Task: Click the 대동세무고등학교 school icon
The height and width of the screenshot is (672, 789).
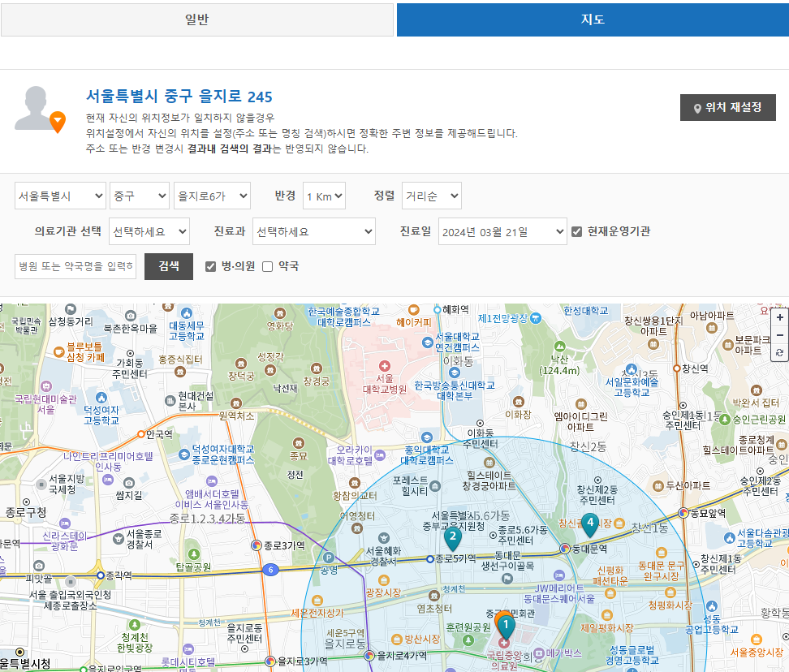Action: 187,313
